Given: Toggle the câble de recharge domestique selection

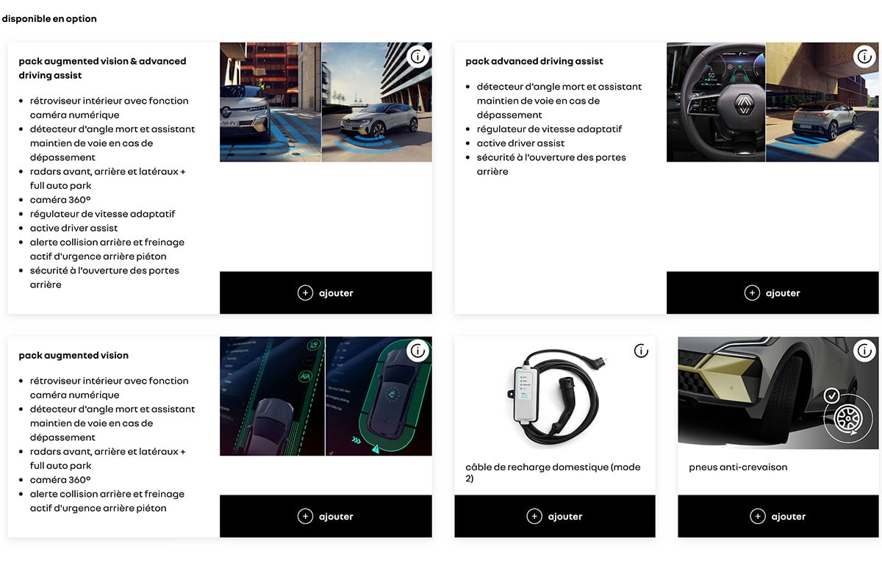Looking at the screenshot, I should (555, 516).
